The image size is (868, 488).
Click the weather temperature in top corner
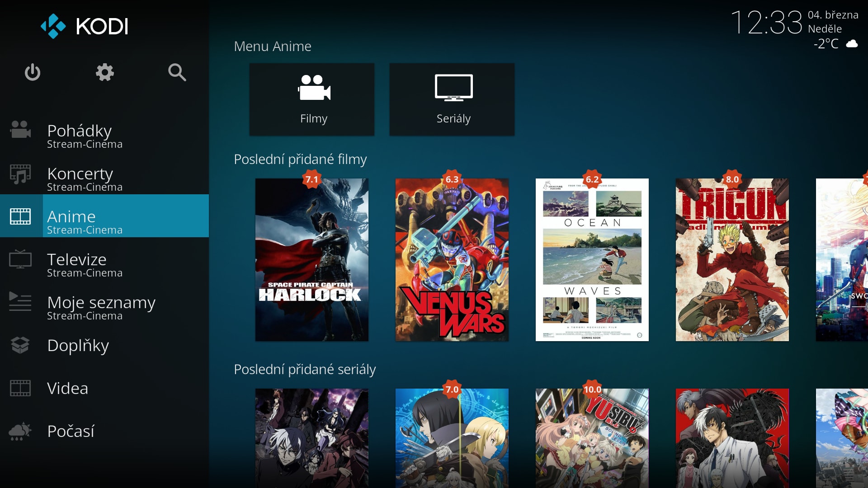coord(826,44)
